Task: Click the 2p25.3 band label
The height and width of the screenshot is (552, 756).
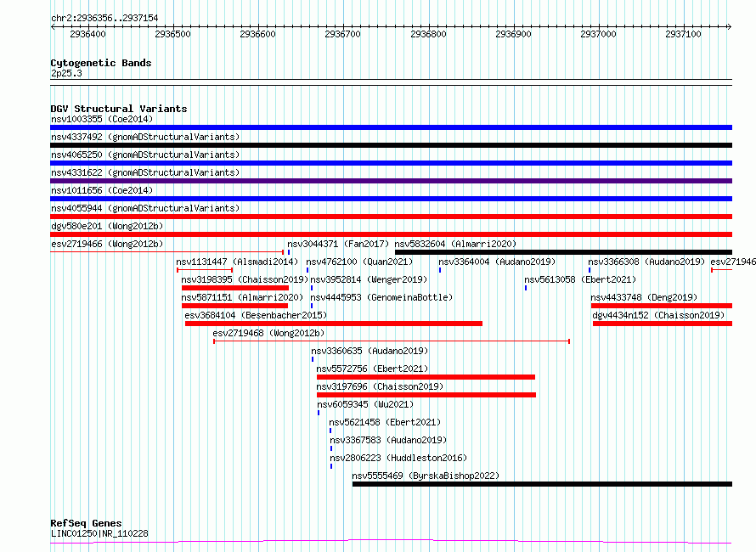Action: (66, 73)
